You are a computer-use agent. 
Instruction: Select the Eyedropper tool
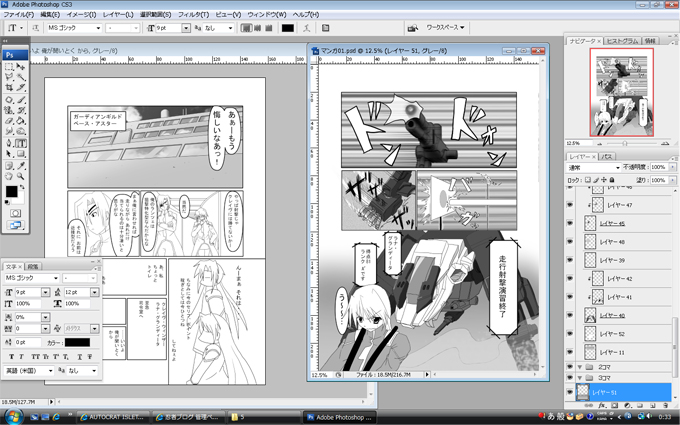(x=20, y=166)
